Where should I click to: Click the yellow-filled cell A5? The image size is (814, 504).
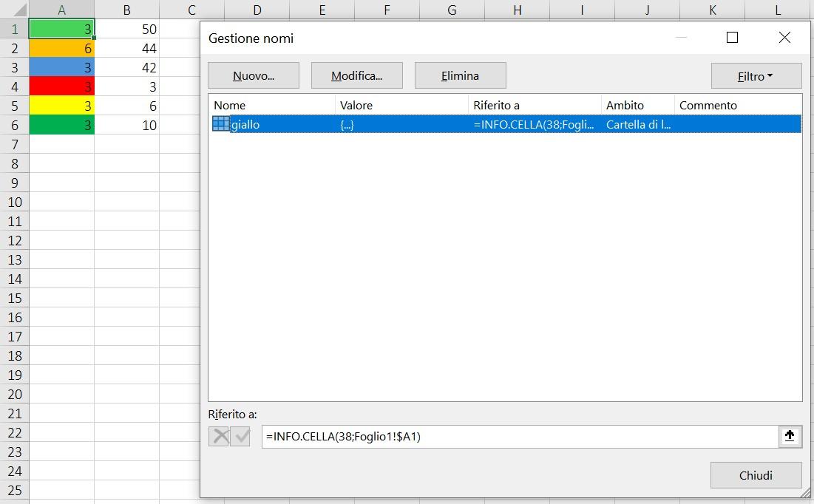click(x=61, y=106)
